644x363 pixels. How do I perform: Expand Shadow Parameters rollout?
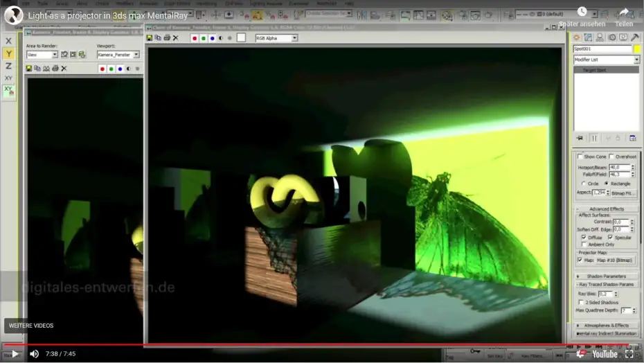click(606, 276)
